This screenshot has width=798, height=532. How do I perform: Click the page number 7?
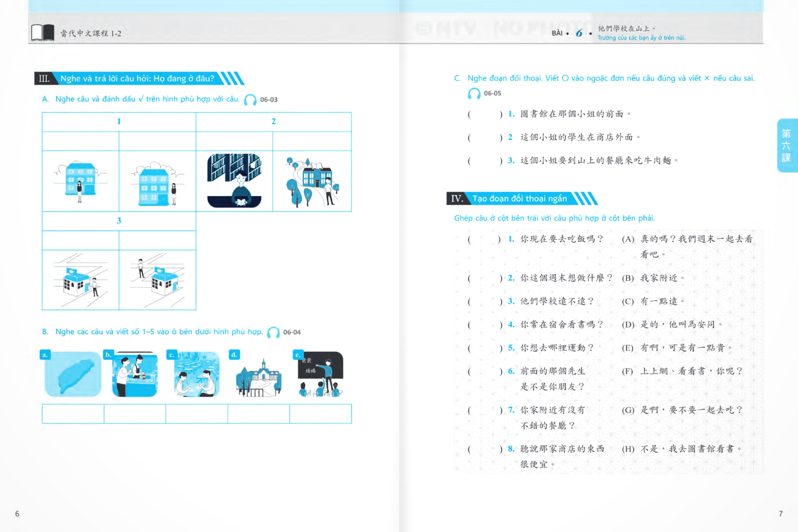pos(780,514)
